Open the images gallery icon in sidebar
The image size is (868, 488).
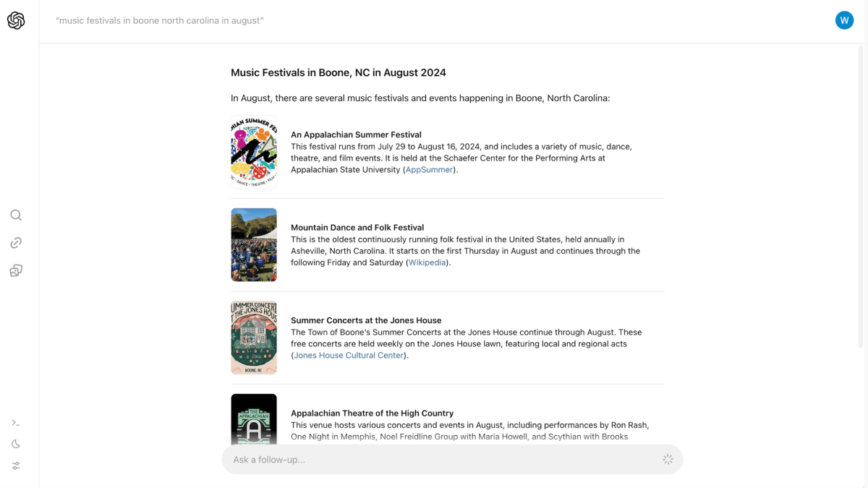click(16, 270)
